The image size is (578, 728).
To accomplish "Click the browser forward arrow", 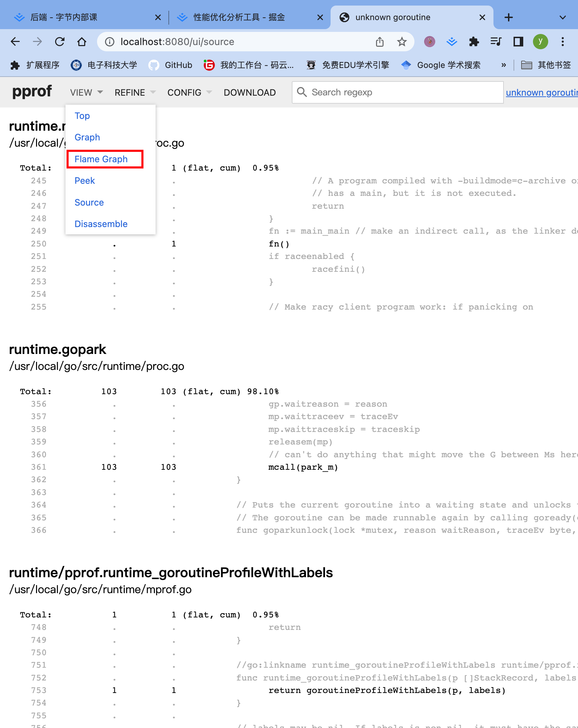I will click(37, 42).
